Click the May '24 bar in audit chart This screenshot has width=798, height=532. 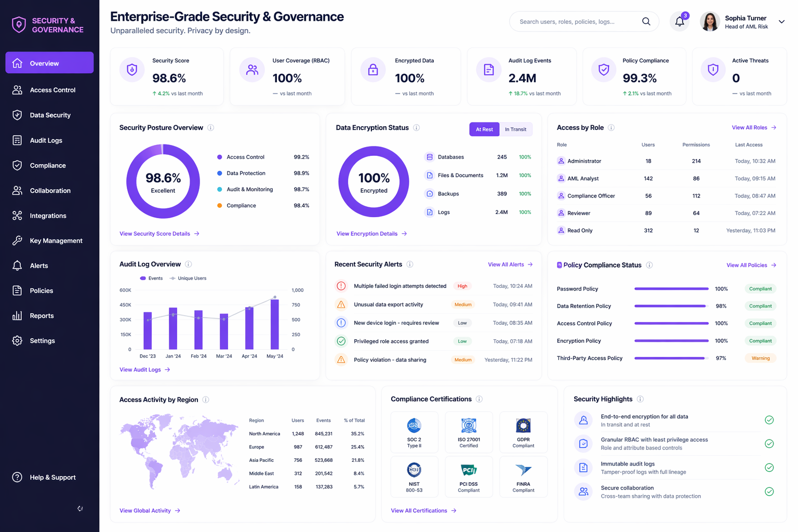point(275,324)
